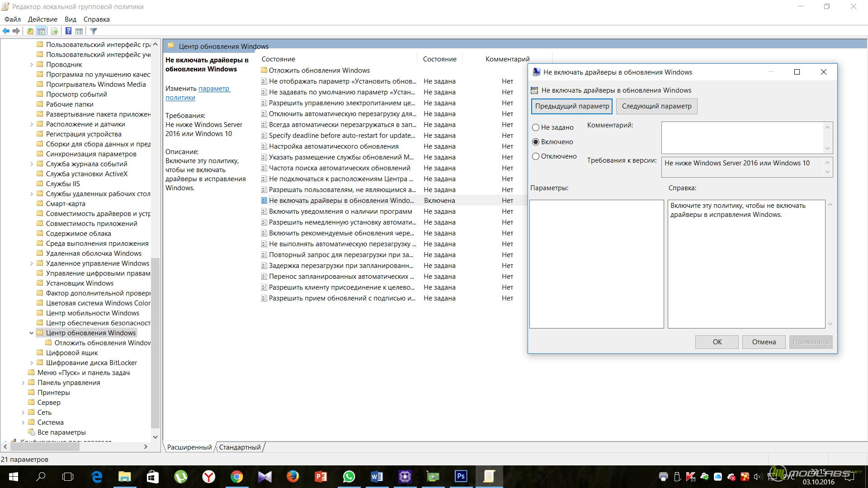Open taskbar search magnifier

(41, 477)
